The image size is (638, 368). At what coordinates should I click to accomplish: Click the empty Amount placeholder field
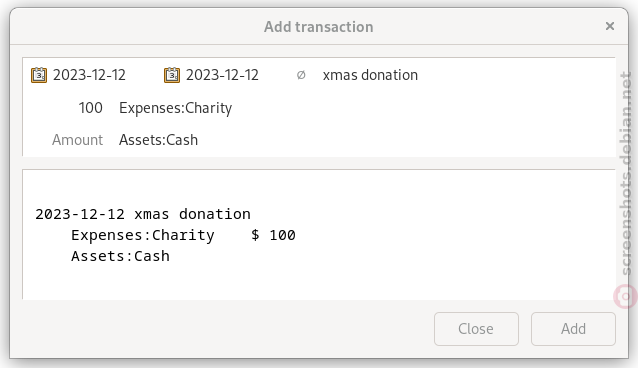click(77, 140)
